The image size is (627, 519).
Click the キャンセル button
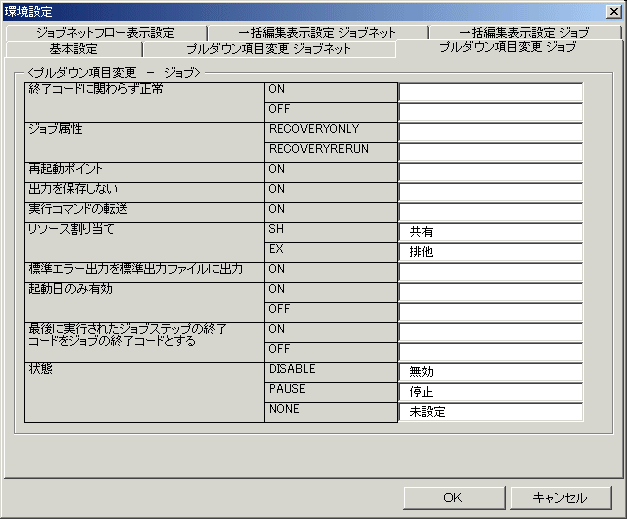(560, 497)
